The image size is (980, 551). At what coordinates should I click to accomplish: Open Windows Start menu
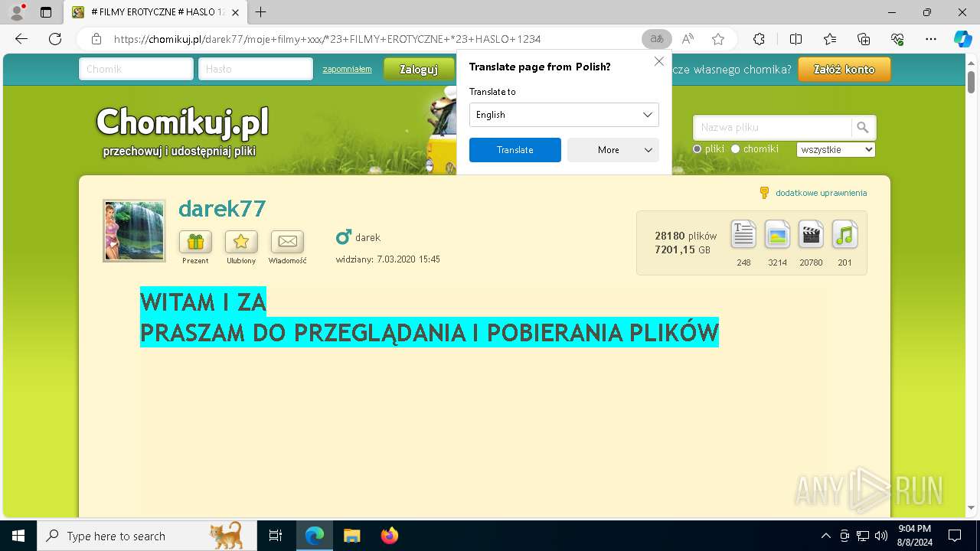(18, 536)
